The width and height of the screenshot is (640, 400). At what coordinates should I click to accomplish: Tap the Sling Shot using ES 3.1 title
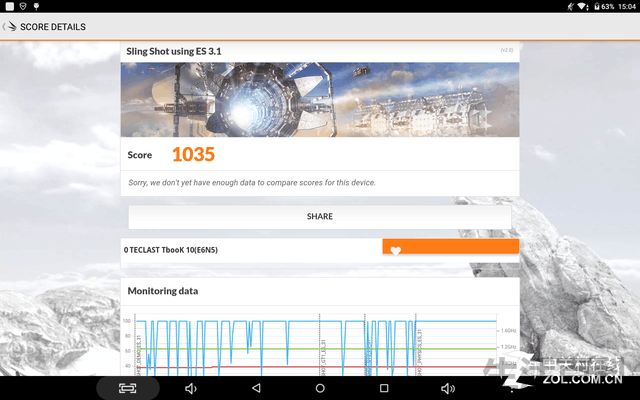(x=174, y=51)
